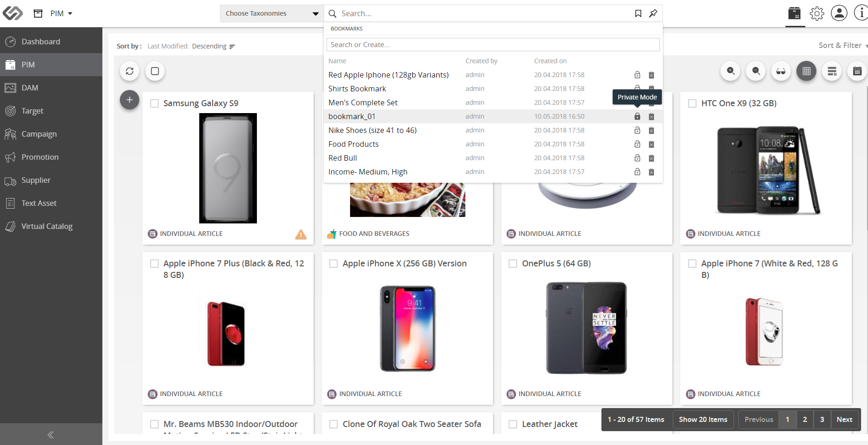Select the OnePlus 5 (64 GB) checkbox

[513, 264]
